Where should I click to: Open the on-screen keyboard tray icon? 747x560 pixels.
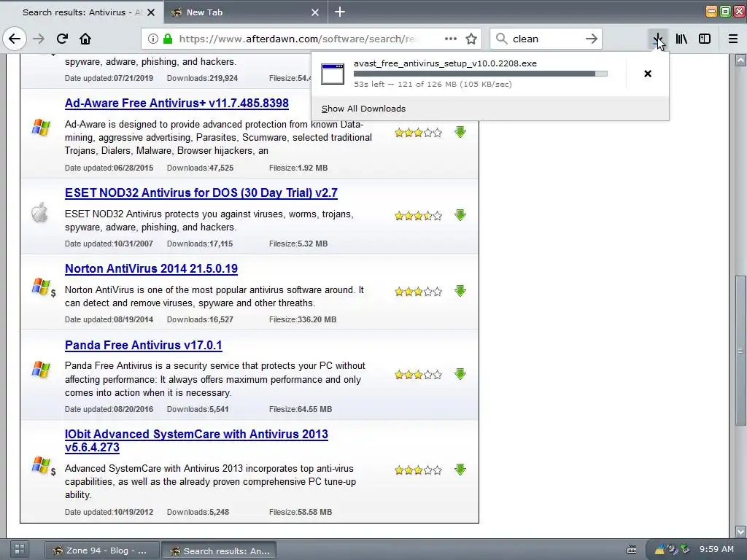(x=632, y=550)
